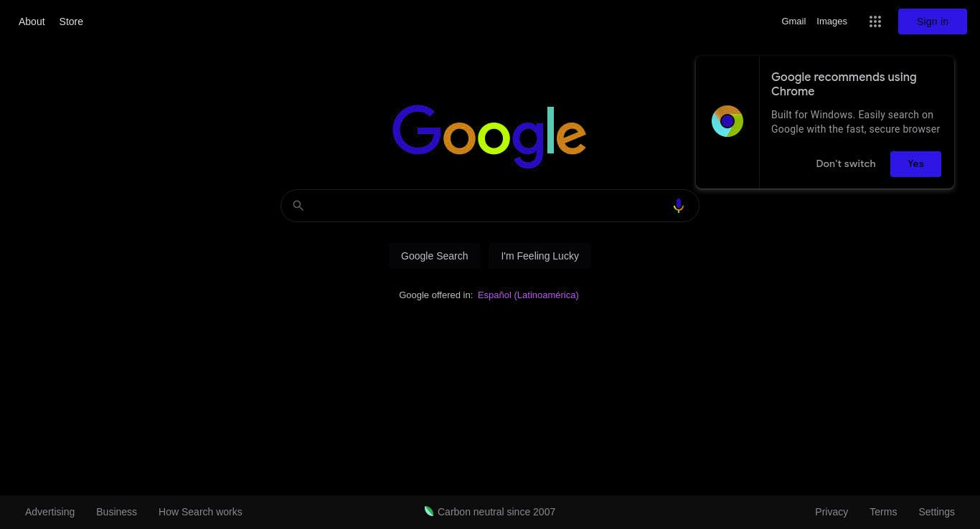Click the green leaf carbon neutral icon

pyautogui.click(x=429, y=511)
